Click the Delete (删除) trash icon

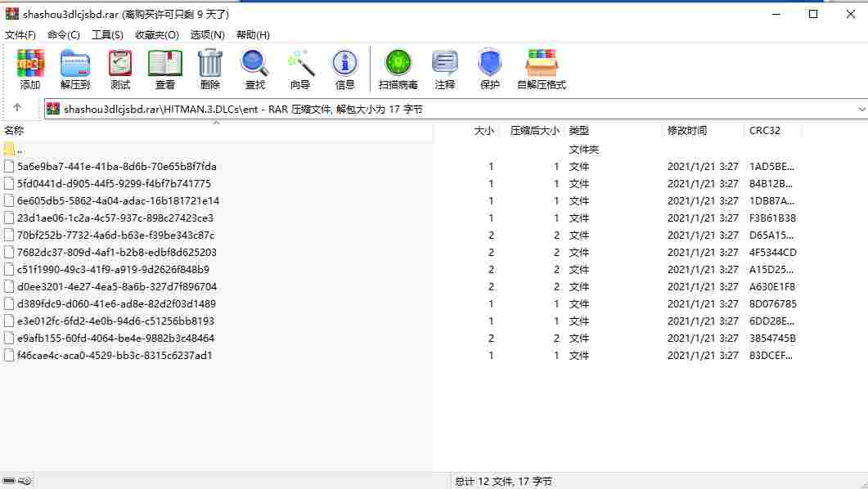click(209, 70)
